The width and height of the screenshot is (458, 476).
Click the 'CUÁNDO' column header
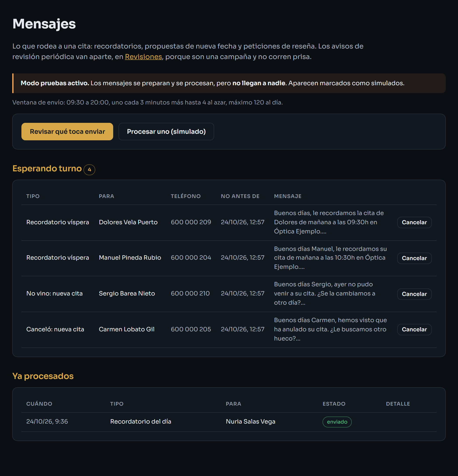pos(39,404)
